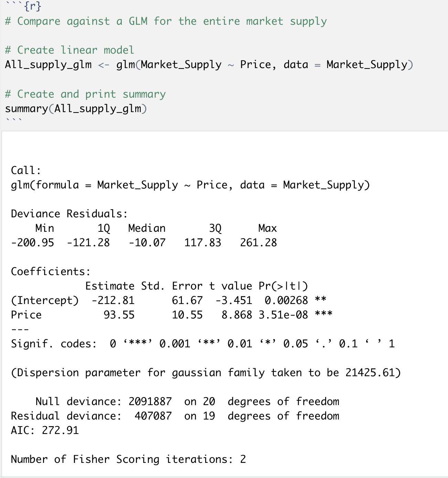Click the 'Number of Fisher Scoring iterations' line
448x478 pixels.
[128, 459]
